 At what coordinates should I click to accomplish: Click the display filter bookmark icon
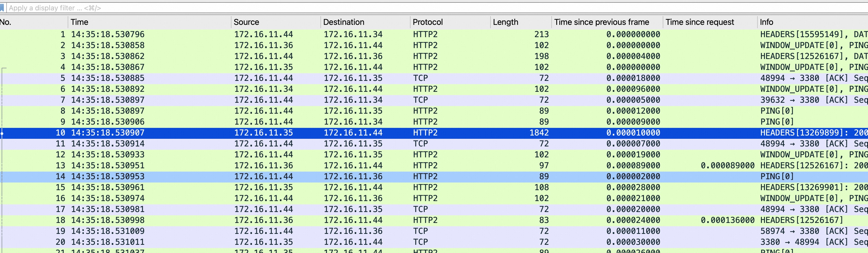click(2, 8)
